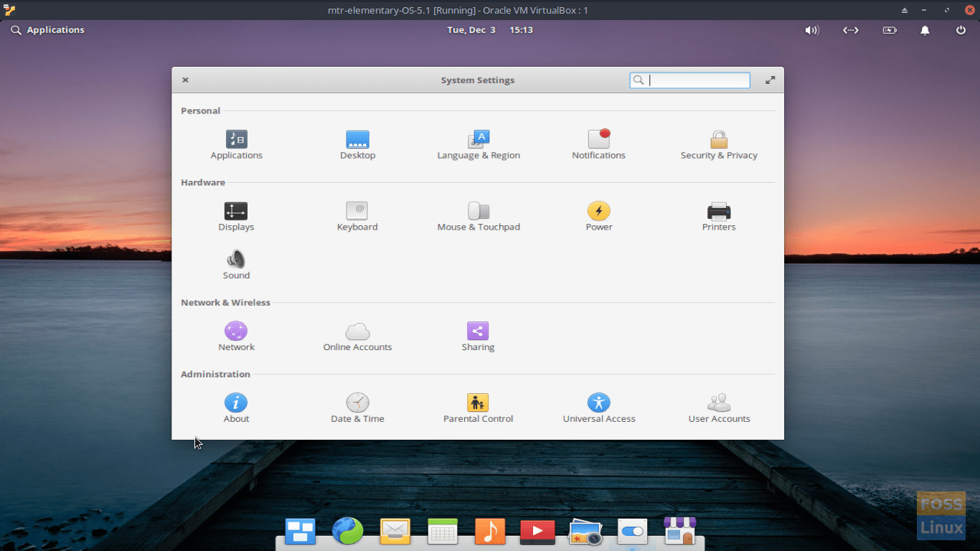Screen dimensions: 980x551
Task: Open the date and time panel indicator
Action: (x=490, y=30)
